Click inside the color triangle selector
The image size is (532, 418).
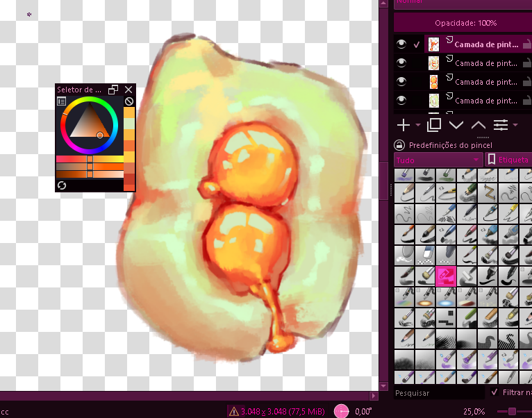click(89, 124)
